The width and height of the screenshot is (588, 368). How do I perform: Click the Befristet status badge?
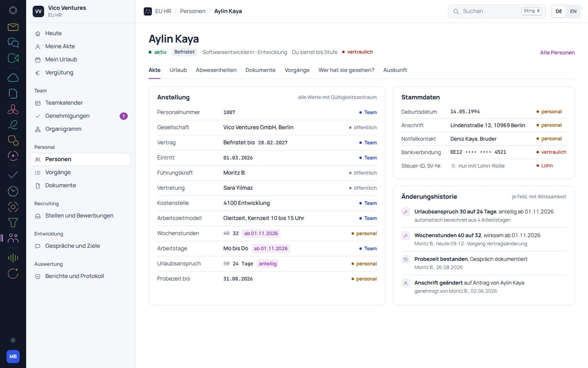185,52
